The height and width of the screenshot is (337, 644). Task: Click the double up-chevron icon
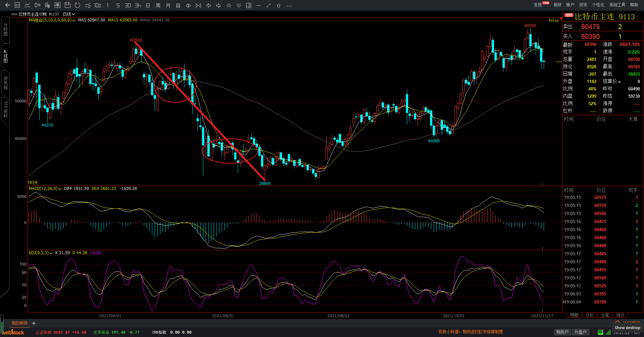229,5
